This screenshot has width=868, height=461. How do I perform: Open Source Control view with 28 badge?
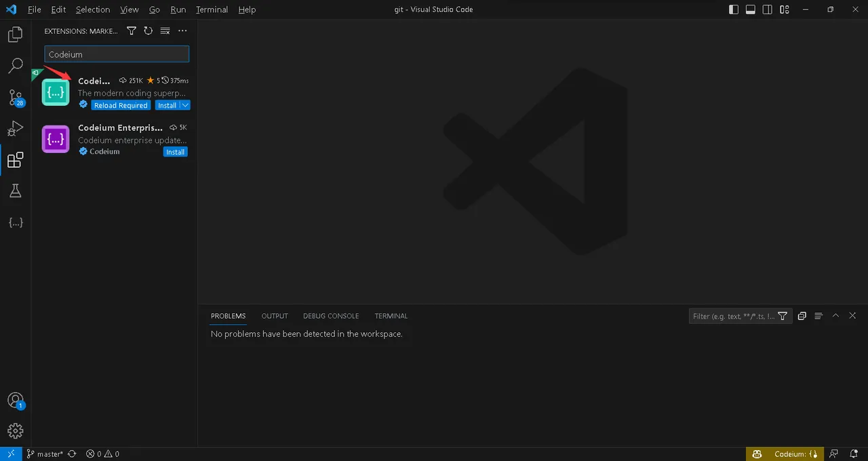pos(15,97)
